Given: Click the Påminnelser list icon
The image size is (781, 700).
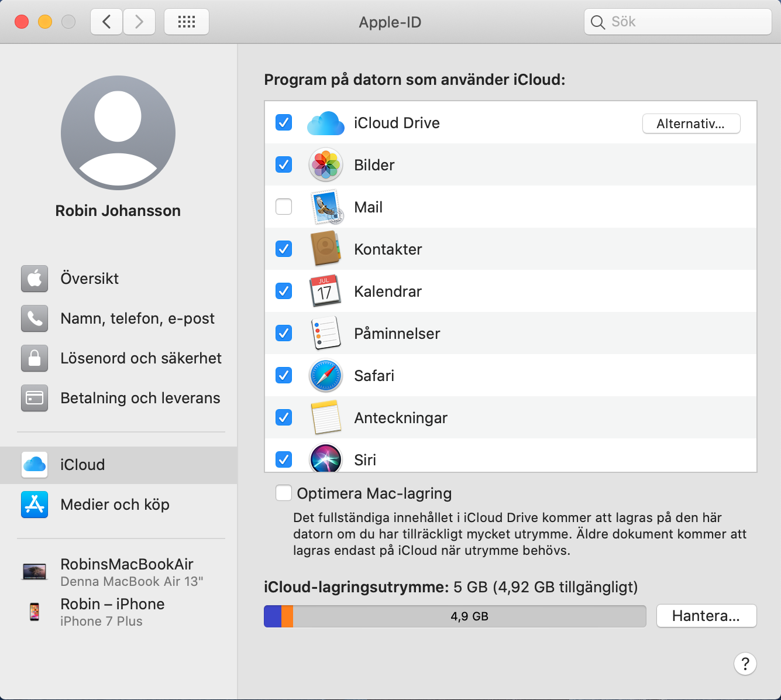Looking at the screenshot, I should point(326,333).
